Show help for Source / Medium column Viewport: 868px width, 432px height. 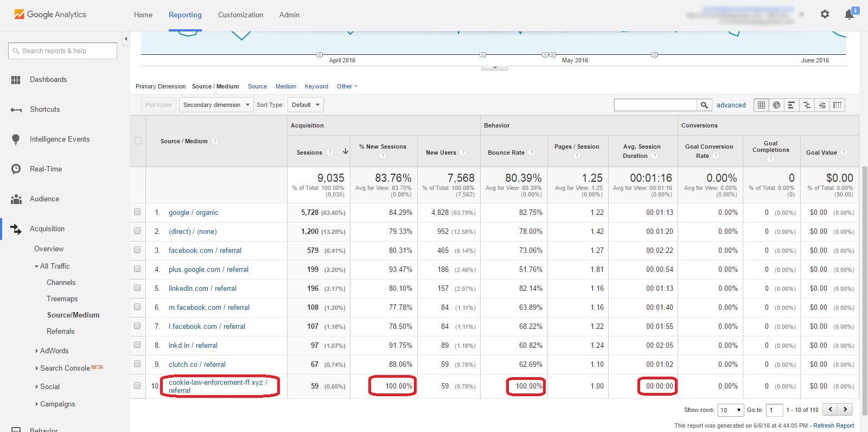215,141
